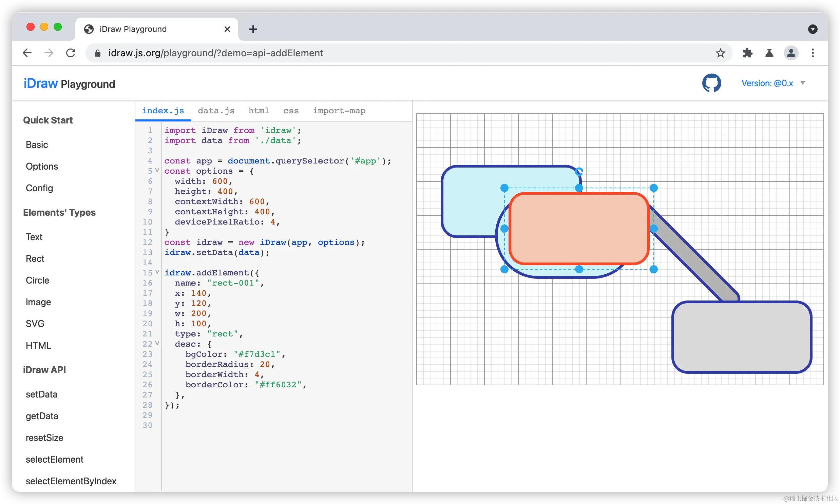Screen dimensions: 840x504
Task: Open the GitHub repository icon
Action: [711, 83]
